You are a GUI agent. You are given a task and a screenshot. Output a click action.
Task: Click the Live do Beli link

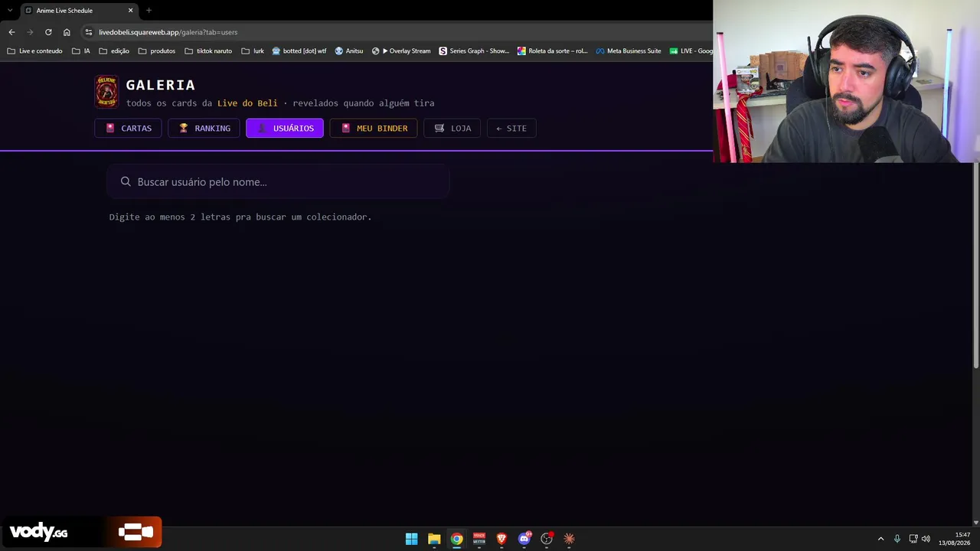[x=247, y=103]
